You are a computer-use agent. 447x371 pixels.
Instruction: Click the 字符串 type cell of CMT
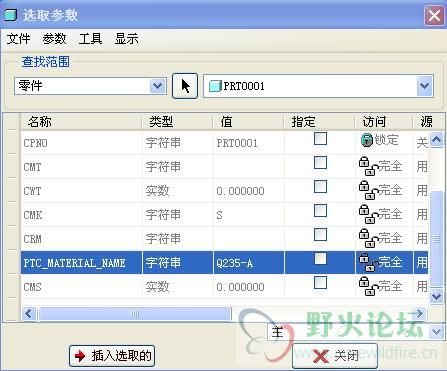pos(178,167)
